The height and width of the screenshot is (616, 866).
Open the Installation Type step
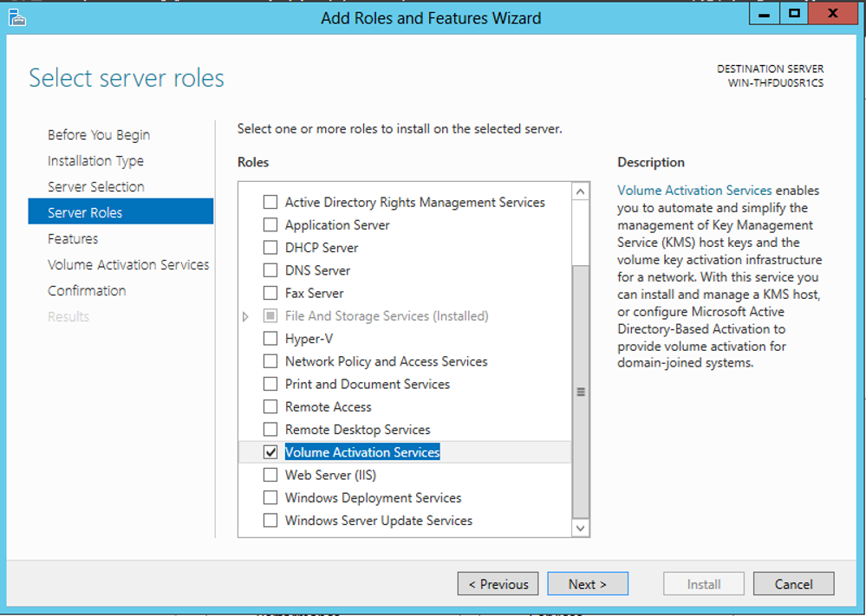tap(95, 160)
